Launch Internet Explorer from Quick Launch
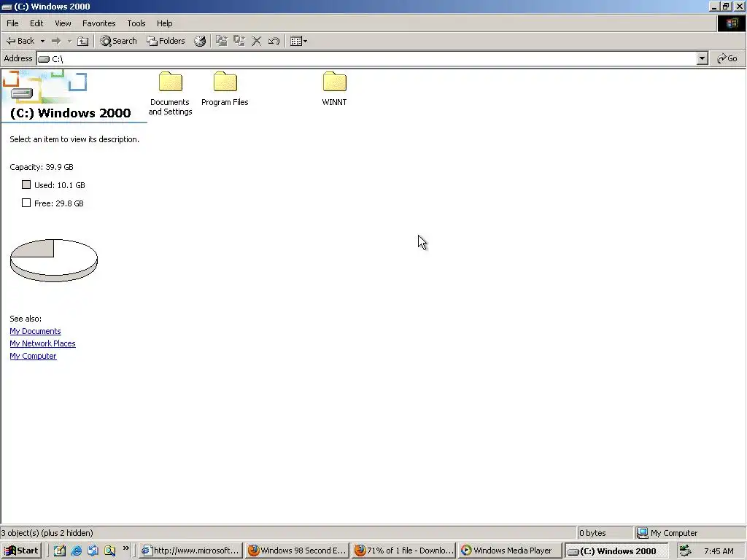747x560 pixels. click(76, 551)
